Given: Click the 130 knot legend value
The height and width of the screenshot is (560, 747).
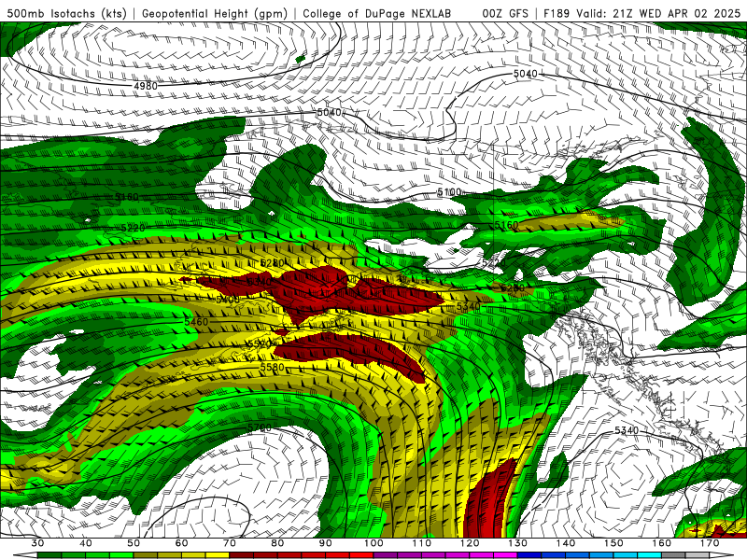Looking at the screenshot, I should [517, 543].
